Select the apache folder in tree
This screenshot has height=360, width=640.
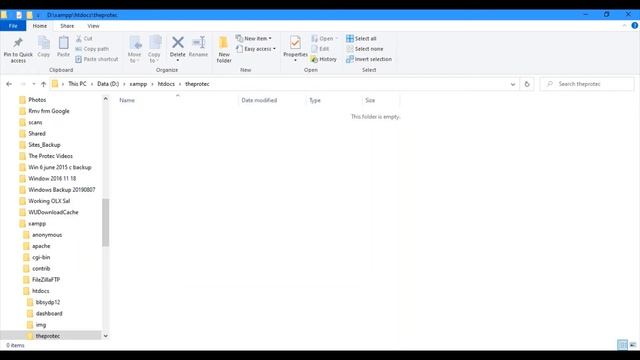(x=41, y=246)
